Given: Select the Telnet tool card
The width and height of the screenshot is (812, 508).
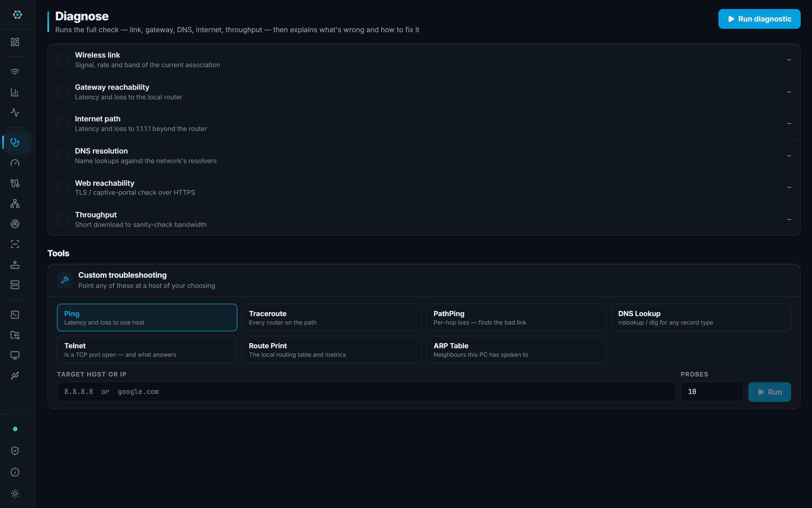Looking at the screenshot, I should 147,350.
